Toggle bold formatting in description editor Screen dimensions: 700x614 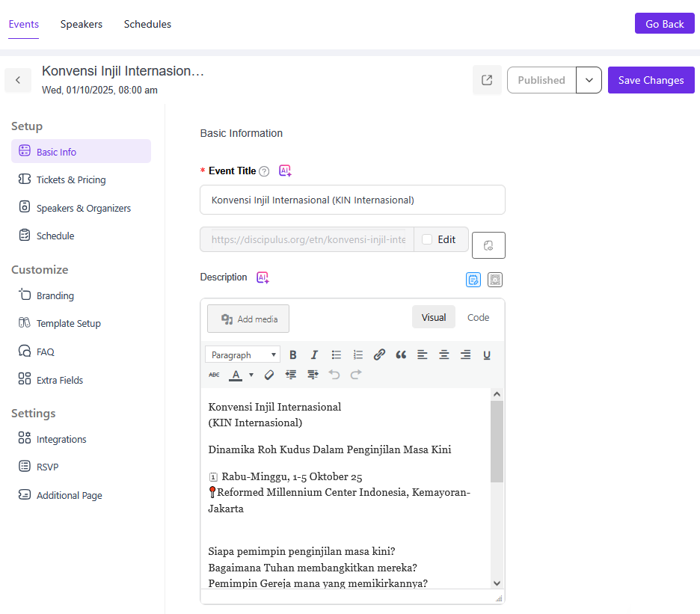(293, 355)
